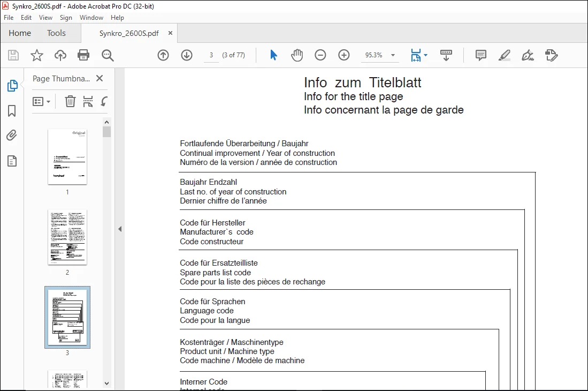Open scrolling mode keyboard icon
This screenshot has height=391, width=588.
[446, 55]
